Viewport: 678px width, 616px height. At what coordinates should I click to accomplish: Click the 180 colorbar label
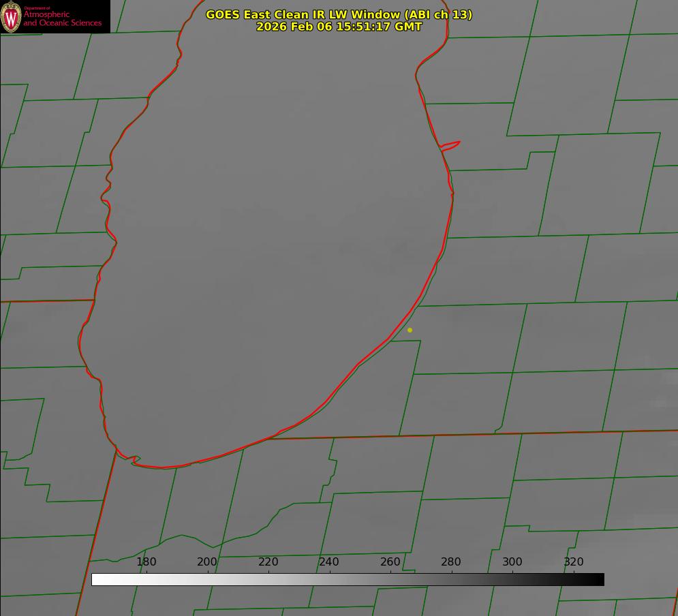pyautogui.click(x=146, y=561)
